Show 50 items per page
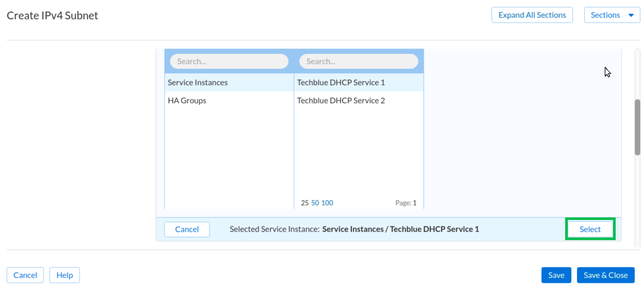Image resolution: width=644 pixels, height=288 pixels. (x=315, y=203)
